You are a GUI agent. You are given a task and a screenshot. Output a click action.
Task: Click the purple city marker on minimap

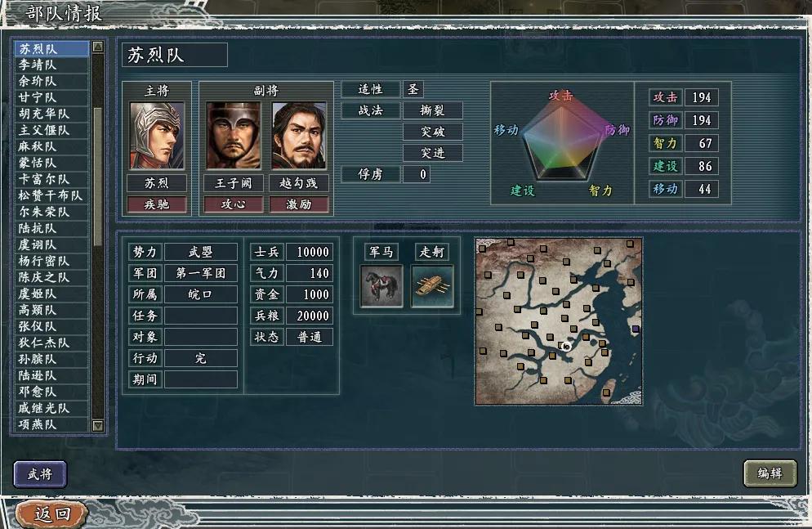636,329
